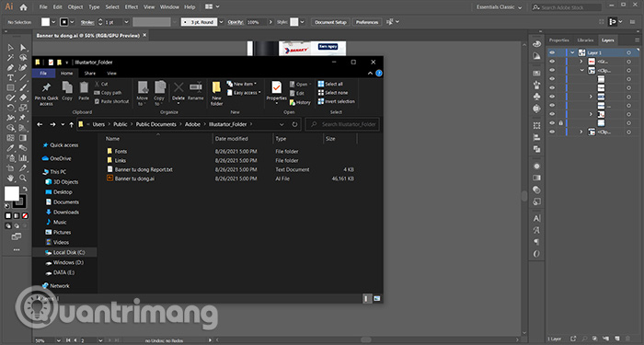Switch to Explorer Share tab
Image resolution: width=644 pixels, height=345 pixels.
tap(90, 73)
